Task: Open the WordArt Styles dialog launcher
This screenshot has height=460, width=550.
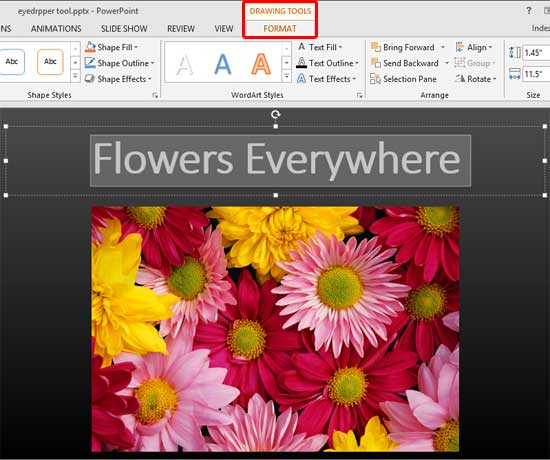Action: click(x=360, y=95)
